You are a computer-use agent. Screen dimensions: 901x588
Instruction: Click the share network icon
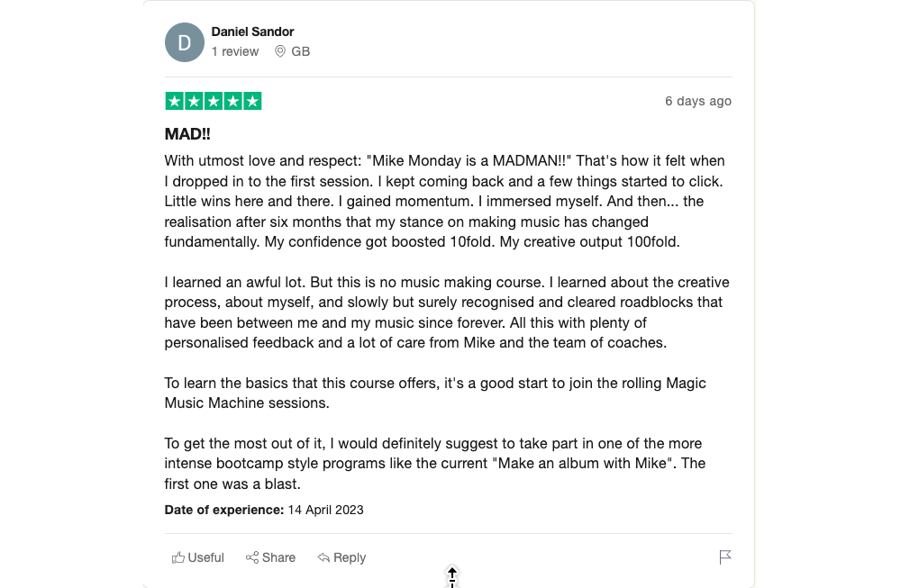pyautogui.click(x=252, y=558)
